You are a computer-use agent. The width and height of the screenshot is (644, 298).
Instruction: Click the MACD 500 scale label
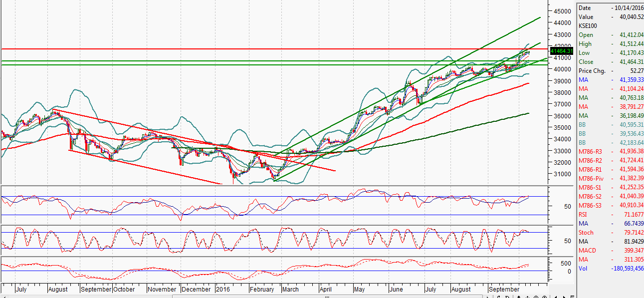[566, 263]
